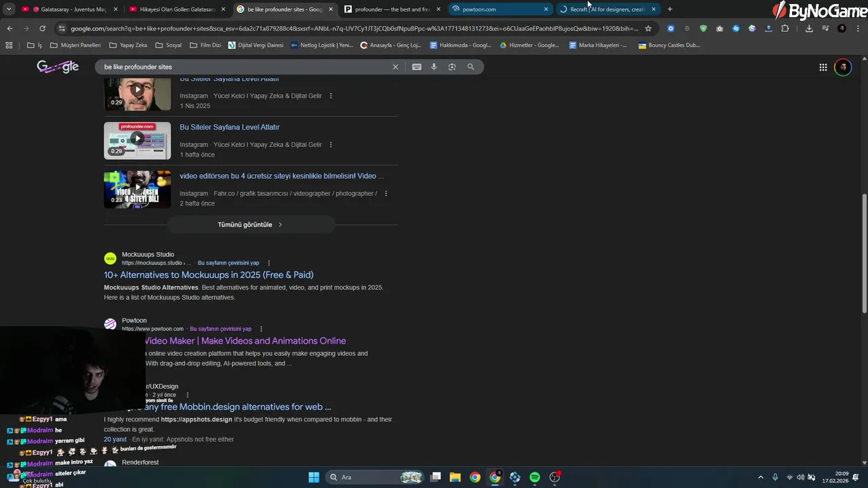Open the Mobbin.design alternatives result
The height and width of the screenshot is (488, 868).
(x=237, y=407)
